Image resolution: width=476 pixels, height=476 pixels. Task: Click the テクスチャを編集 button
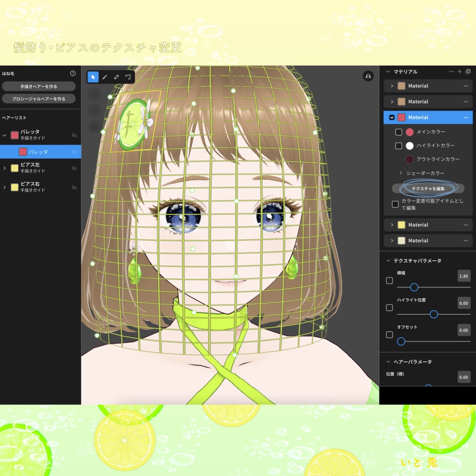point(428,188)
